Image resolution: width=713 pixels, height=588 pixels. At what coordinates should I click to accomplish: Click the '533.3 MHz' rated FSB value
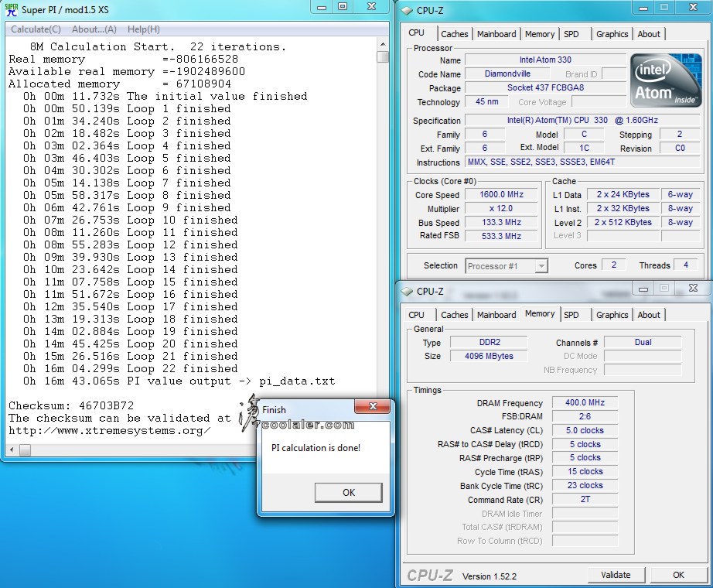[501, 236]
